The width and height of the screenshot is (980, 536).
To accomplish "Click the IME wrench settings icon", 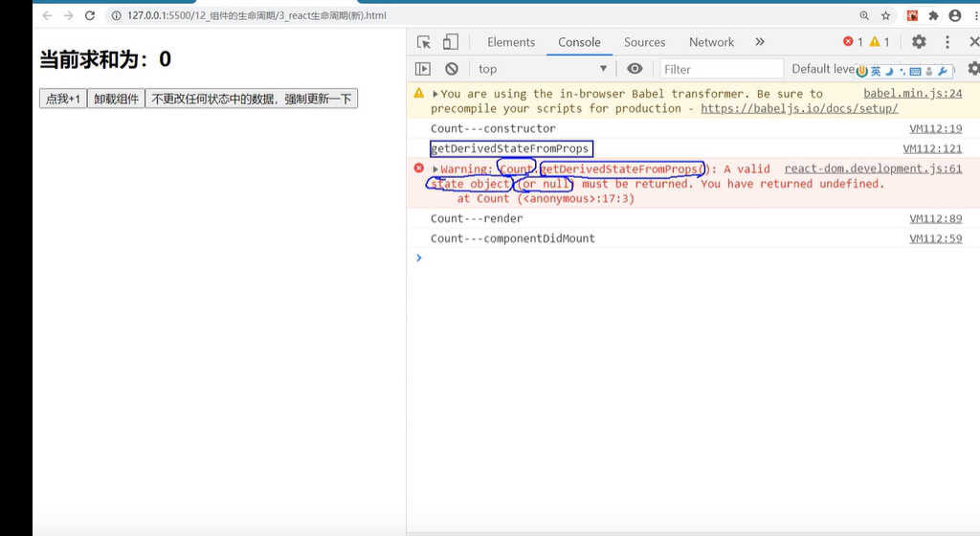I will point(943,71).
